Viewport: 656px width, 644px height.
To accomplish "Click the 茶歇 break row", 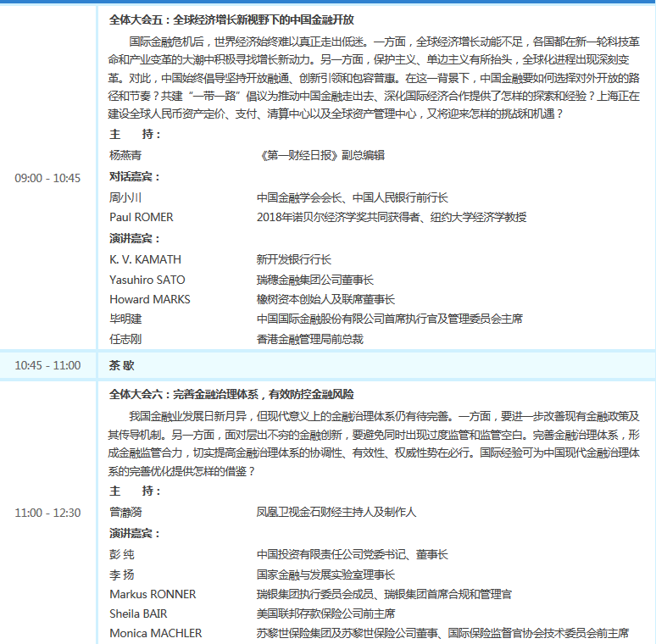I will (121, 366).
